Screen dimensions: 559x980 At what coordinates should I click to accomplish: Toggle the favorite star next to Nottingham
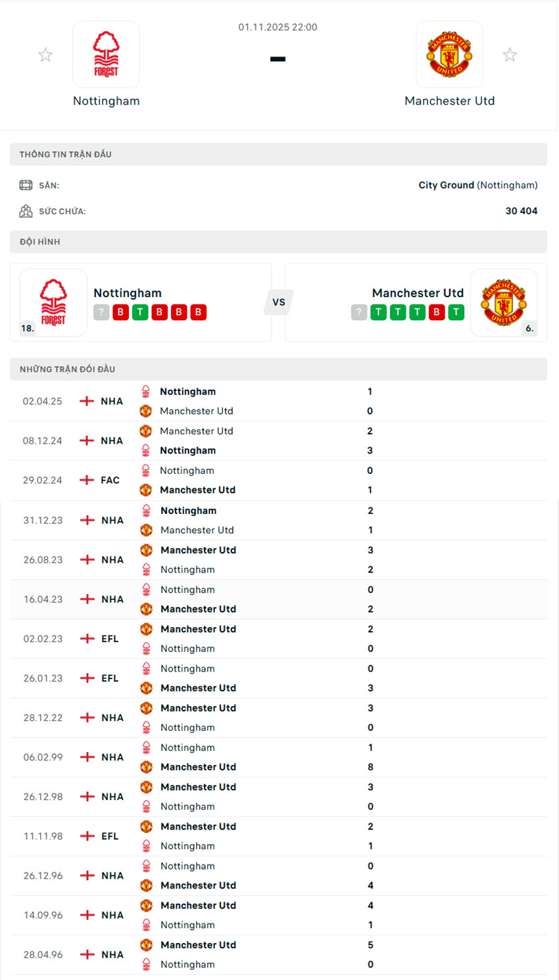click(45, 54)
